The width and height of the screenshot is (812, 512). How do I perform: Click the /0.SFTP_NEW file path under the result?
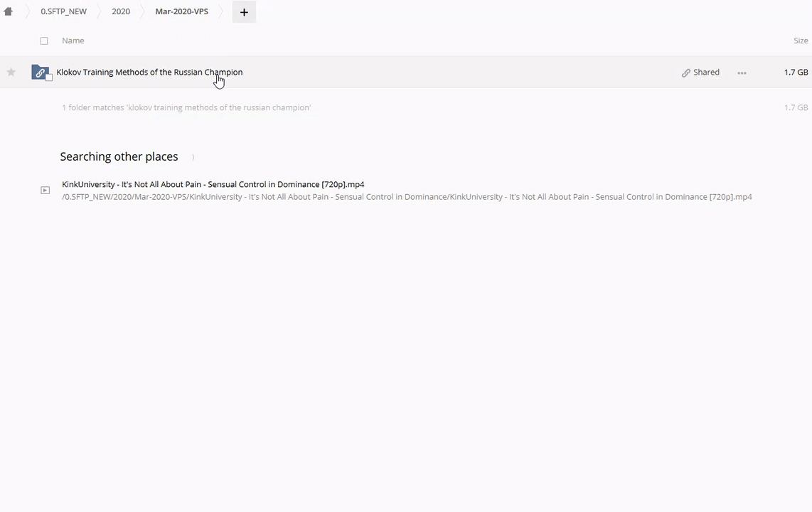click(407, 197)
